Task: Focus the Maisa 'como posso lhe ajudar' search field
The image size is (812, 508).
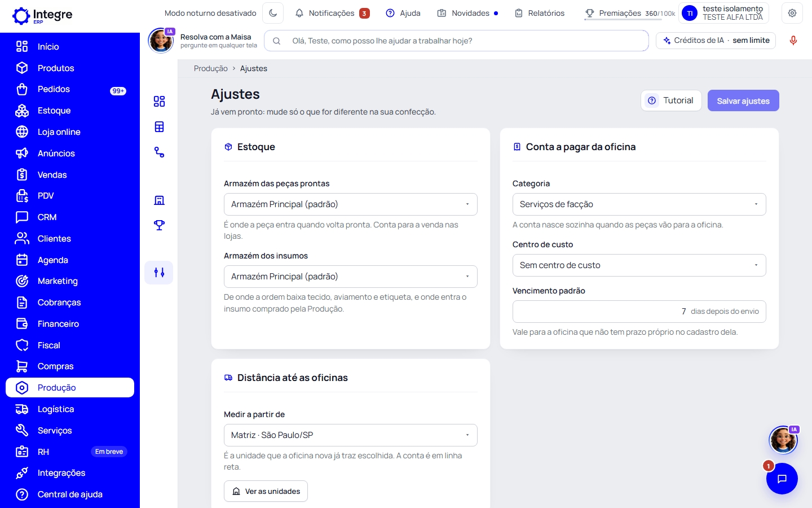Action: coord(456,41)
